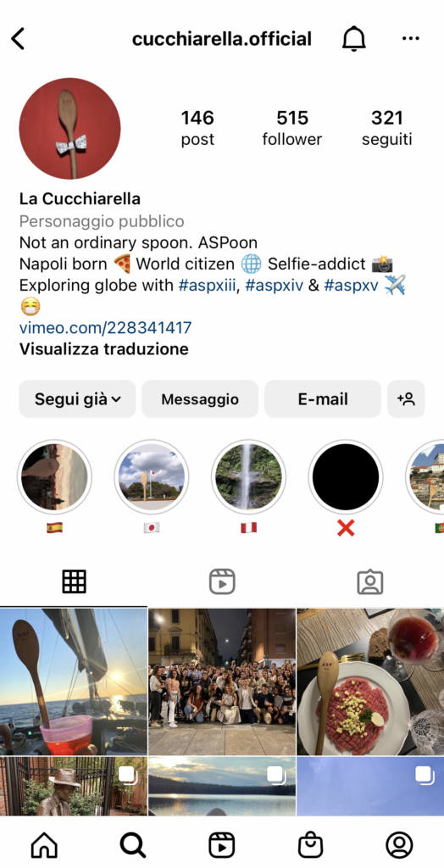Switch to the posts grid tab

coord(74,581)
